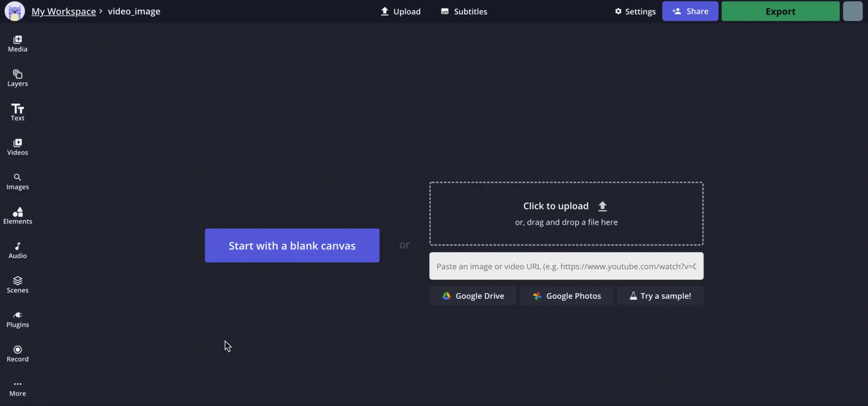
Task: Open project Settings
Action: [635, 11]
